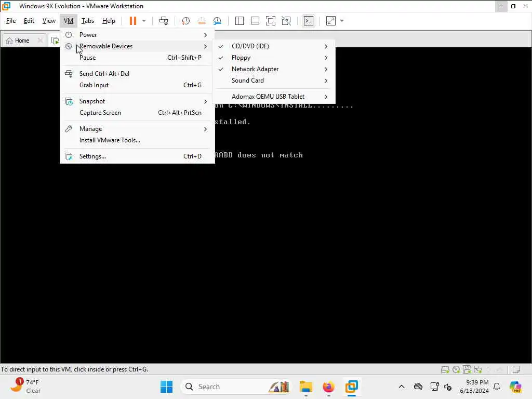
Task: Open the Tabs menu
Action: tap(88, 21)
